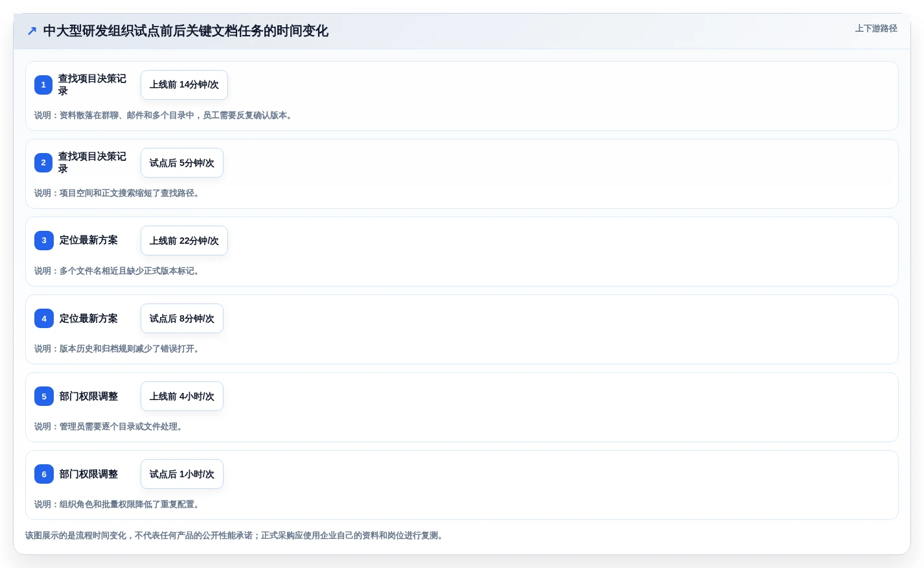Viewport: 924px width, 568px height.
Task: Click the 上线前 22分钟/次 pill
Action: tap(184, 241)
